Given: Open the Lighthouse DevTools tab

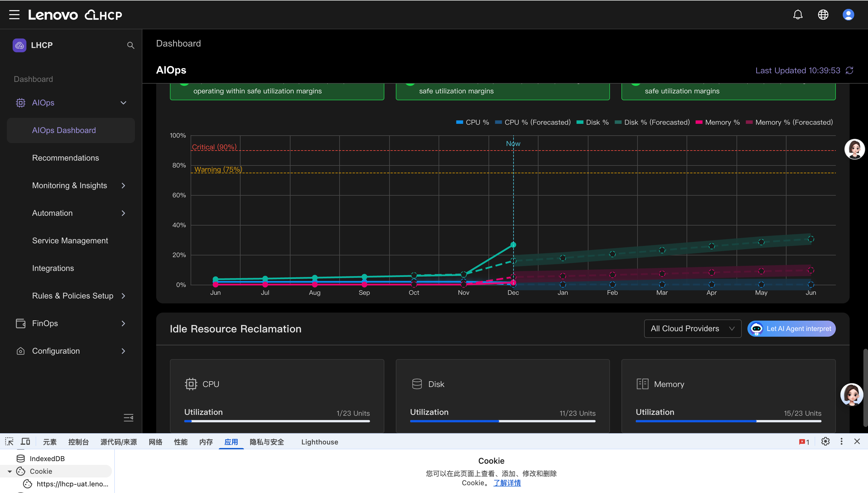Looking at the screenshot, I should [320, 442].
